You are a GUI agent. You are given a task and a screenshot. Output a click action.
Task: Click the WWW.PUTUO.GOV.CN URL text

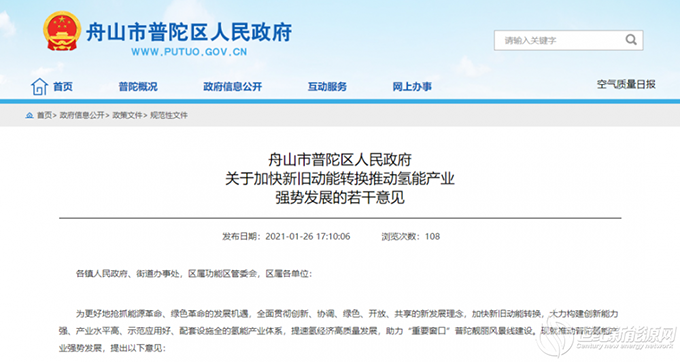pyautogui.click(x=189, y=52)
